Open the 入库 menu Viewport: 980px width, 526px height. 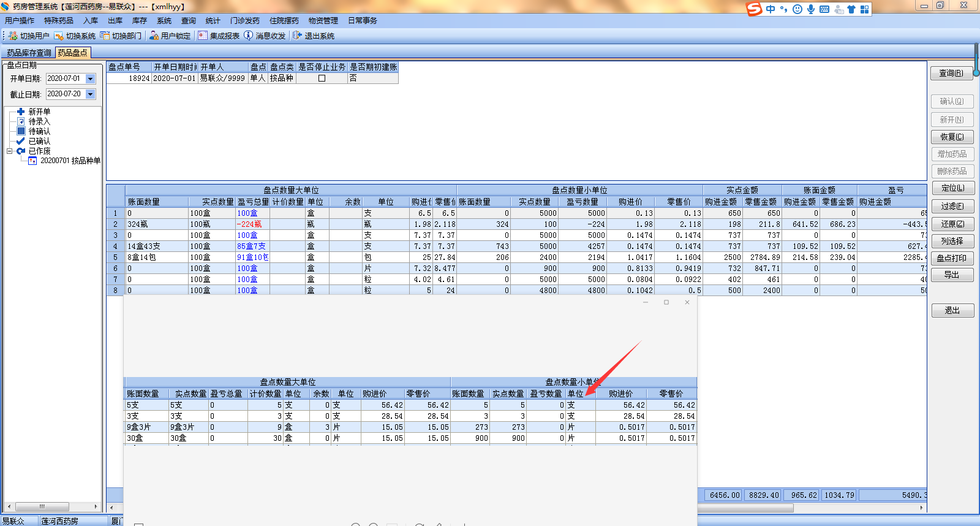click(91, 21)
